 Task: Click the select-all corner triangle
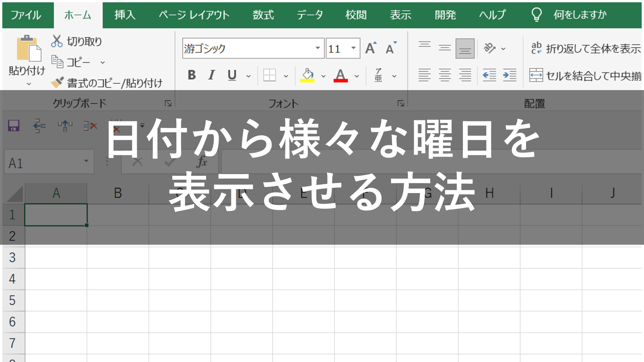(x=14, y=193)
